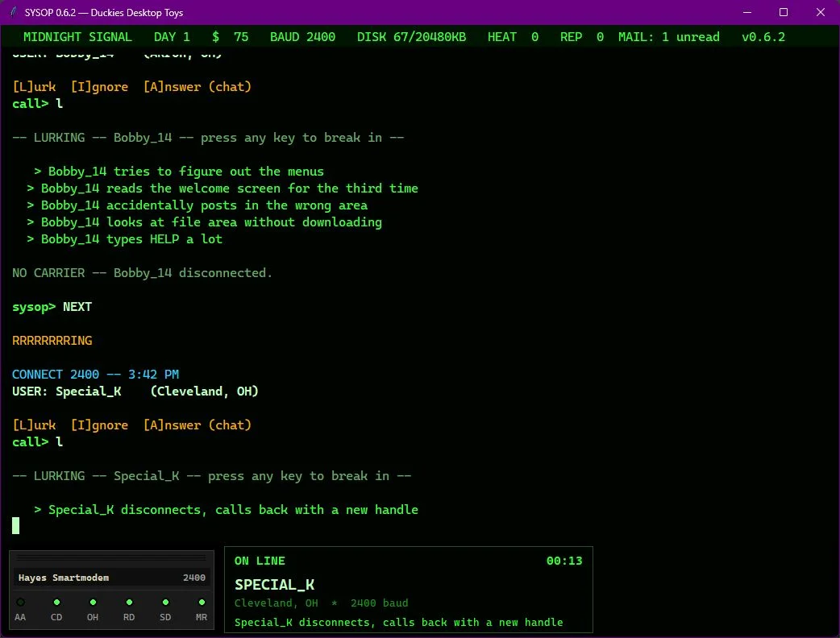The width and height of the screenshot is (840, 638).
Task: Click the AA modem indicator light
Action: (x=20, y=602)
